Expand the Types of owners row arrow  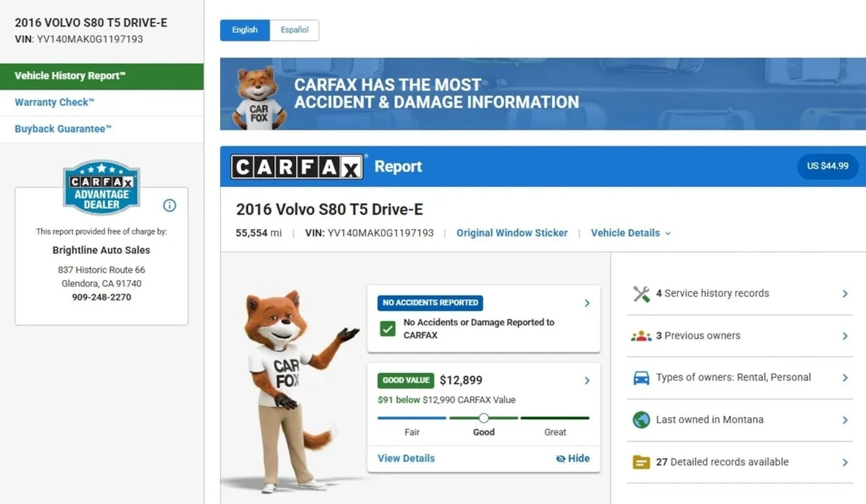(x=845, y=378)
